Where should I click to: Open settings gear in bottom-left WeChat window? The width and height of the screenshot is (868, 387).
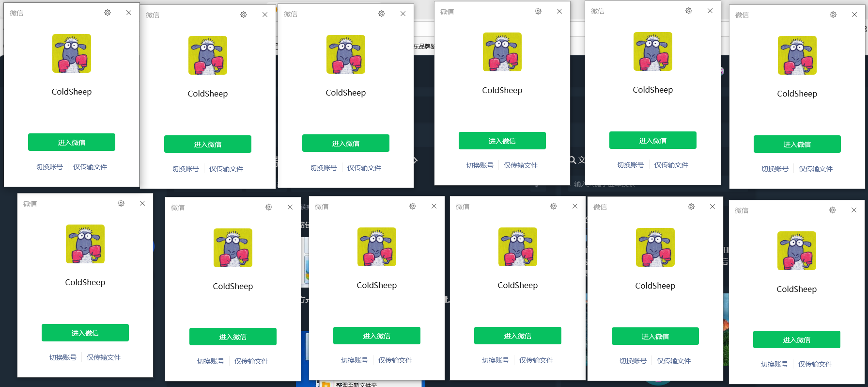121,203
